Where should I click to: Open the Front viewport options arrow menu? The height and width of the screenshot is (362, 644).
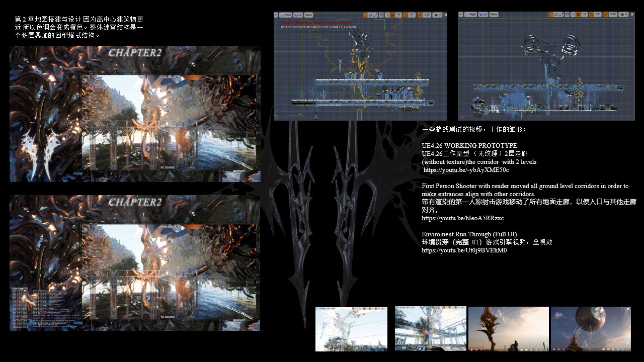click(276, 15)
